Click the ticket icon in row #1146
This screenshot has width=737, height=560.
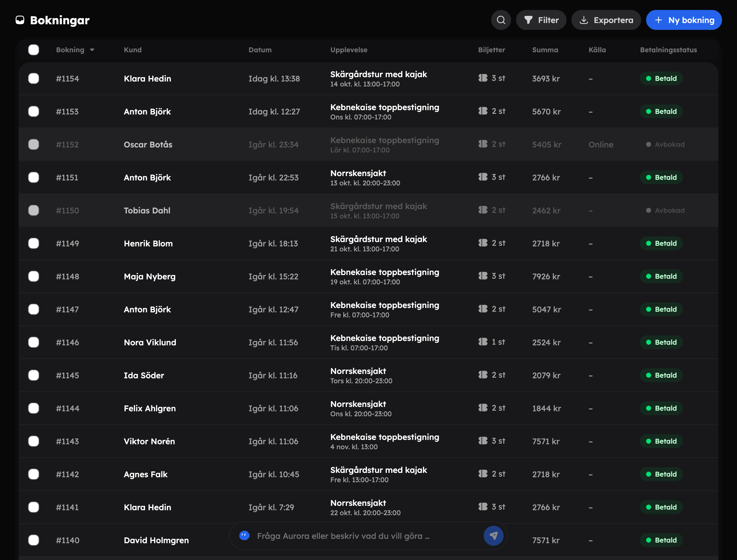(482, 342)
